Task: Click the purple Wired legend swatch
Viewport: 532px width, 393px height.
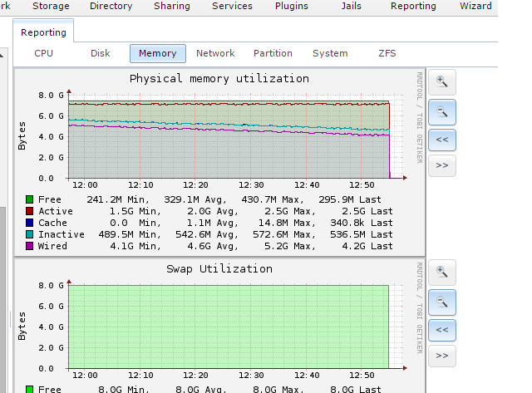Action: tap(30, 246)
